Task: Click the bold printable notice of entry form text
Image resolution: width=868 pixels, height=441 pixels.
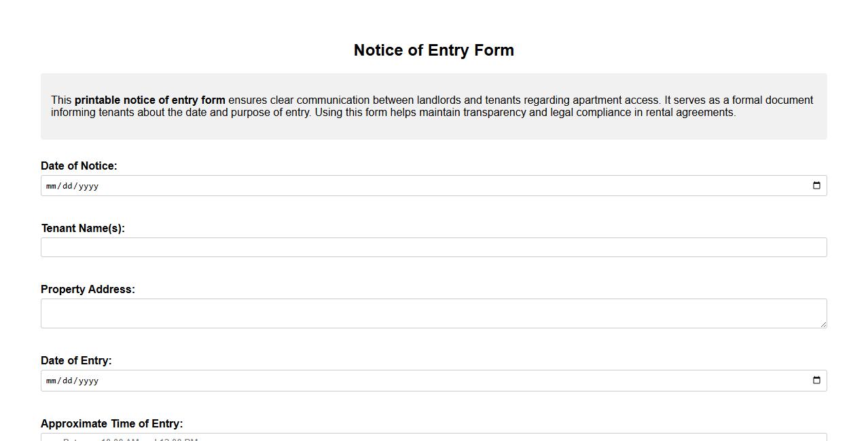Action: pyautogui.click(x=151, y=100)
